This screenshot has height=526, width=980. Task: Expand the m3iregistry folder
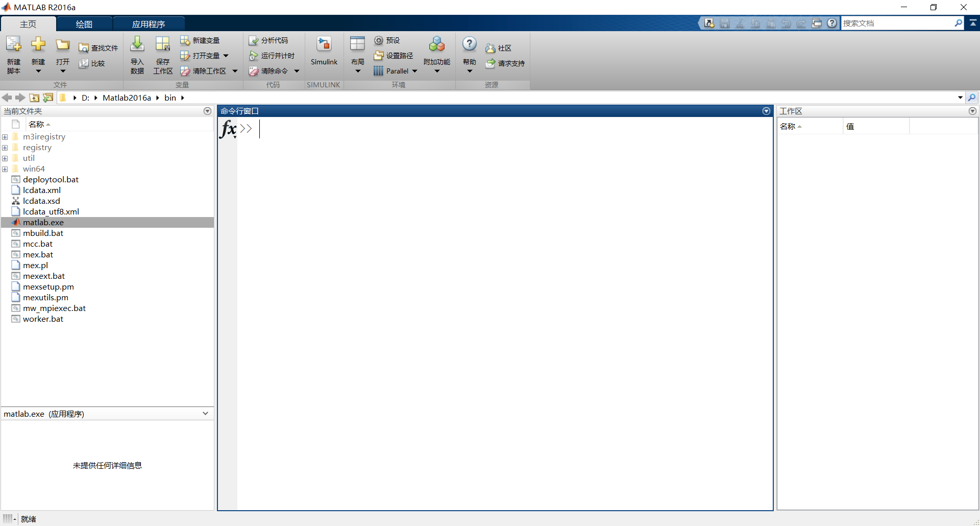coord(5,137)
